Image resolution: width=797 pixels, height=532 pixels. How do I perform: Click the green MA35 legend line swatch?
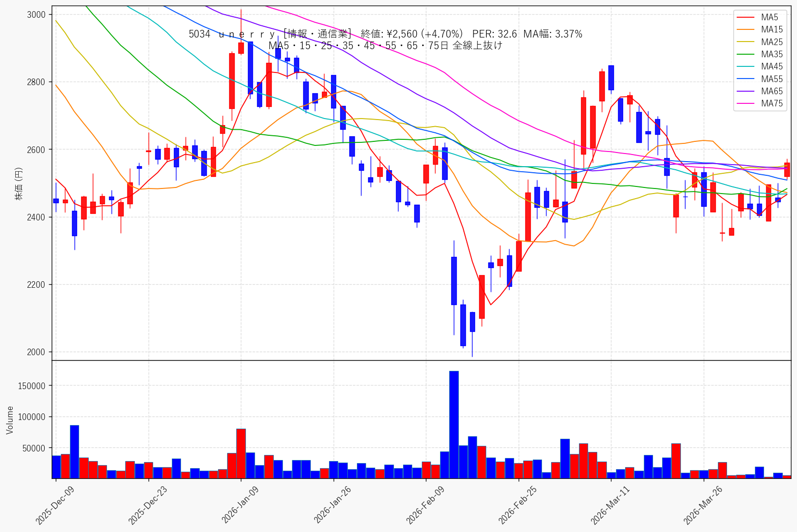click(745, 55)
